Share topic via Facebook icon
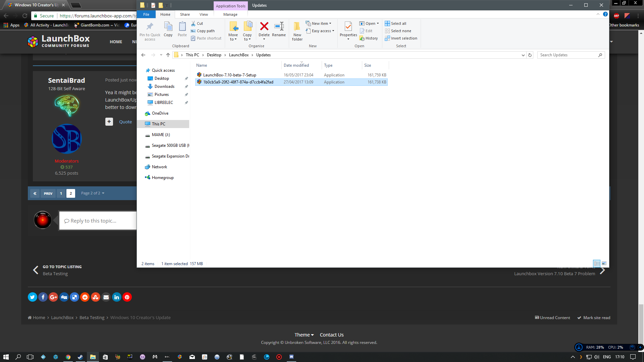 point(43,297)
